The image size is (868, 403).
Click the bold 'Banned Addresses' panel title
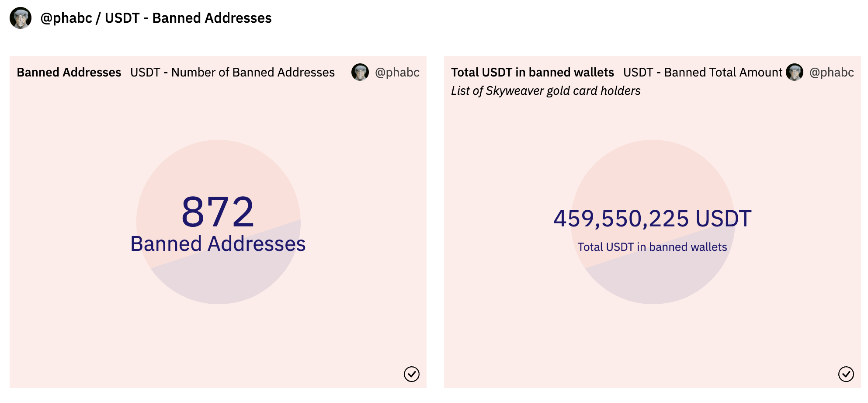pyautogui.click(x=69, y=72)
